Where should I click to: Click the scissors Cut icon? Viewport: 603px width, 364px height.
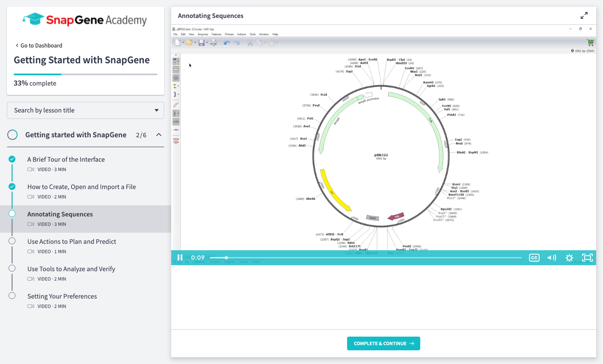pyautogui.click(x=250, y=42)
